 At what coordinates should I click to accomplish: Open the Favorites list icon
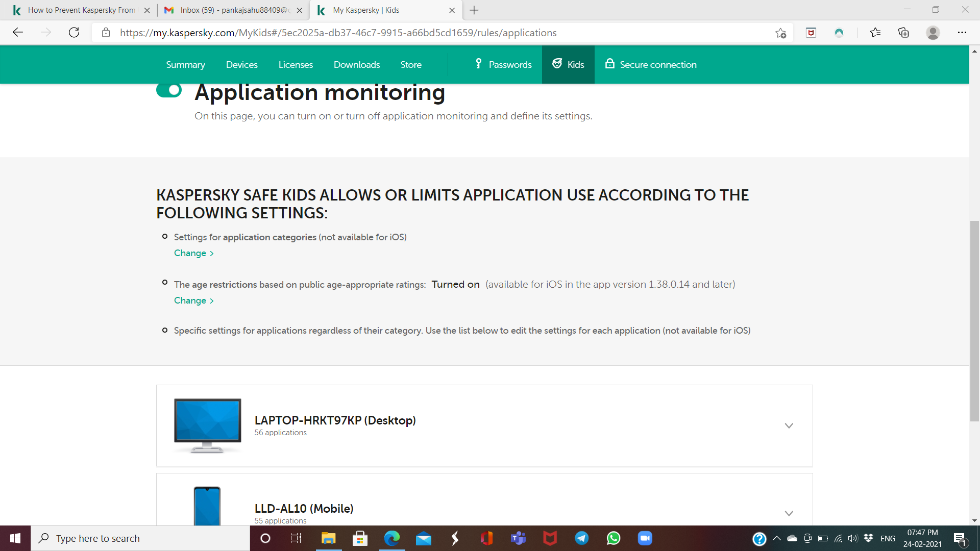point(875,33)
